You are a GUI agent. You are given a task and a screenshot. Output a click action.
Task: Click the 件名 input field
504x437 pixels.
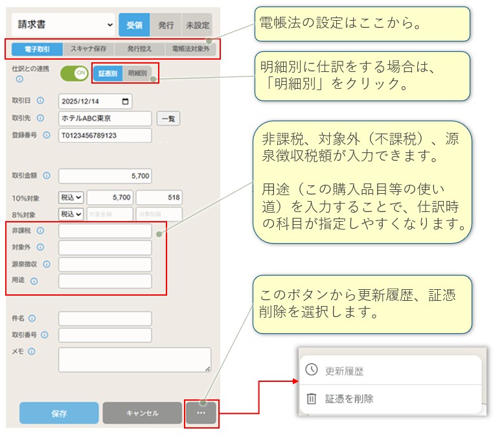(105, 318)
